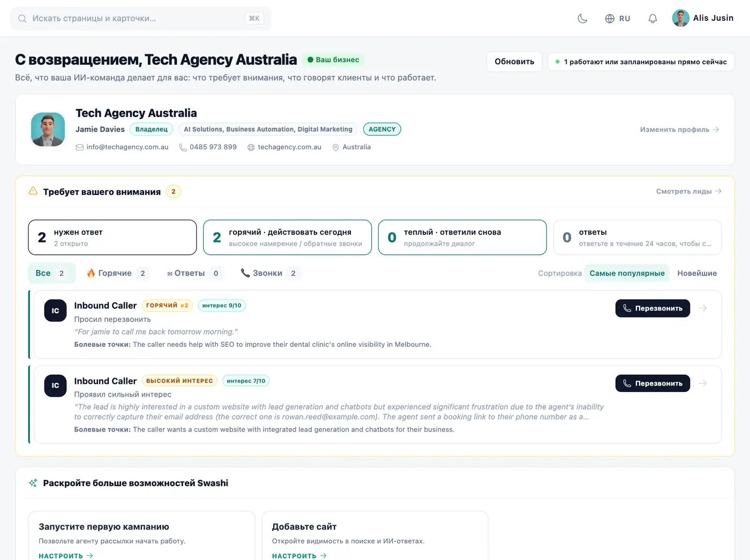Select the горячий · действовать сегодня card
Screen dimensions: 750x560
pyautogui.click(x=287, y=237)
